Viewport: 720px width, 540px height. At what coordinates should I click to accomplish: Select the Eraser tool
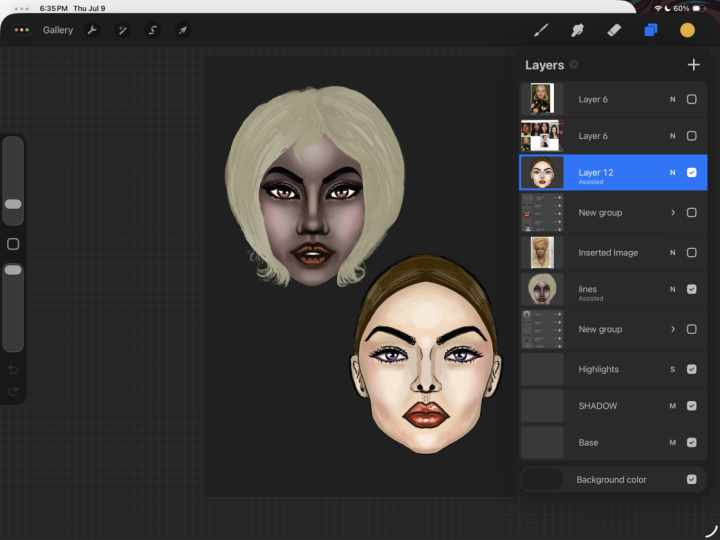(614, 30)
